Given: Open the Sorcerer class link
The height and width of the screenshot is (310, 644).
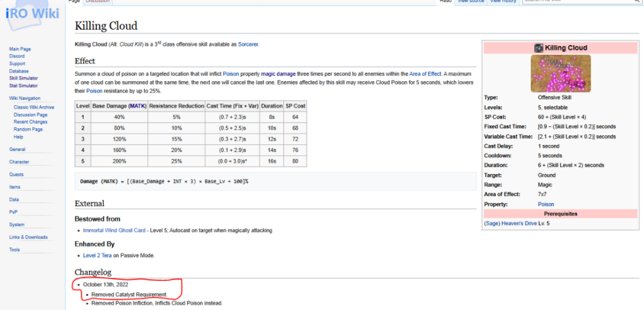Looking at the screenshot, I should tap(247, 44).
